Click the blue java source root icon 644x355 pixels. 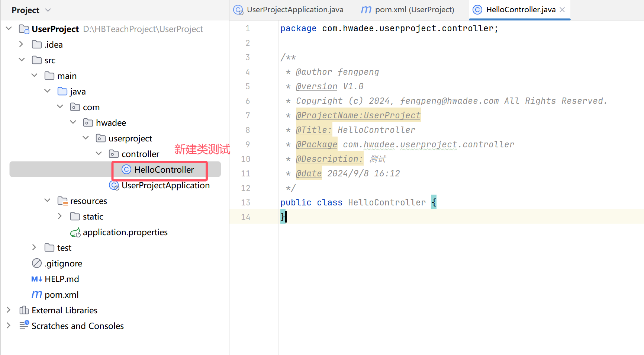coord(62,91)
